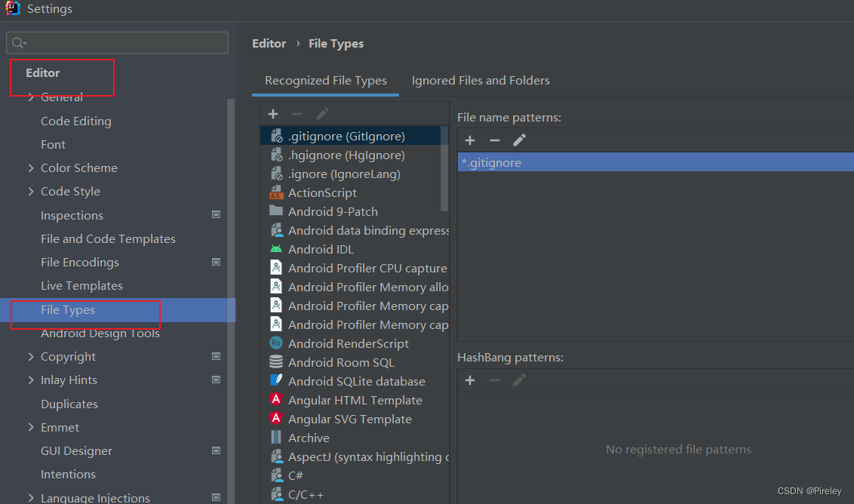This screenshot has width=854, height=504.
Task: Click the file types list scrollbar
Action: 444,169
